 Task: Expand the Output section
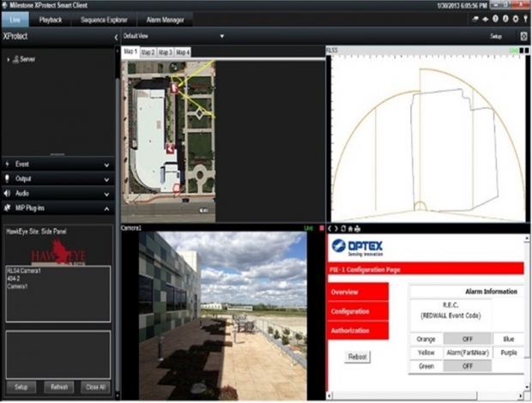pyautogui.click(x=106, y=180)
